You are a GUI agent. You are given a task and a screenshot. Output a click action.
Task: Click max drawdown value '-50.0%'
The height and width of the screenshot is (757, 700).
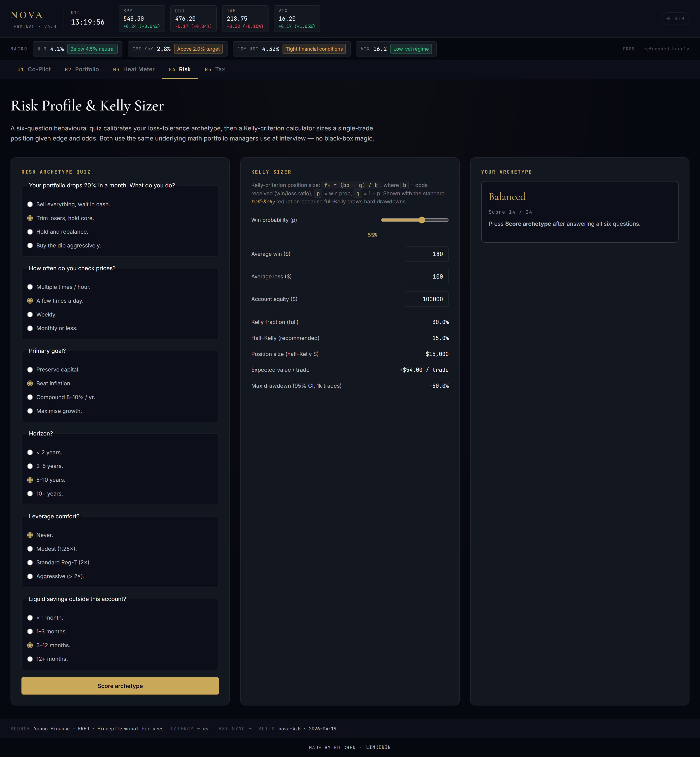[x=439, y=386]
